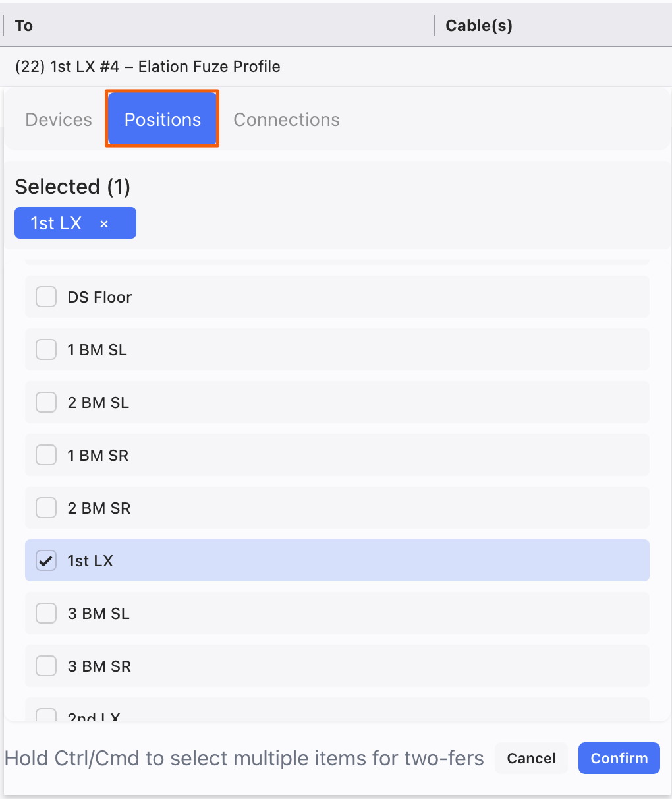
Task: Tick the 2 BM SL checkbox
Action: 46,402
